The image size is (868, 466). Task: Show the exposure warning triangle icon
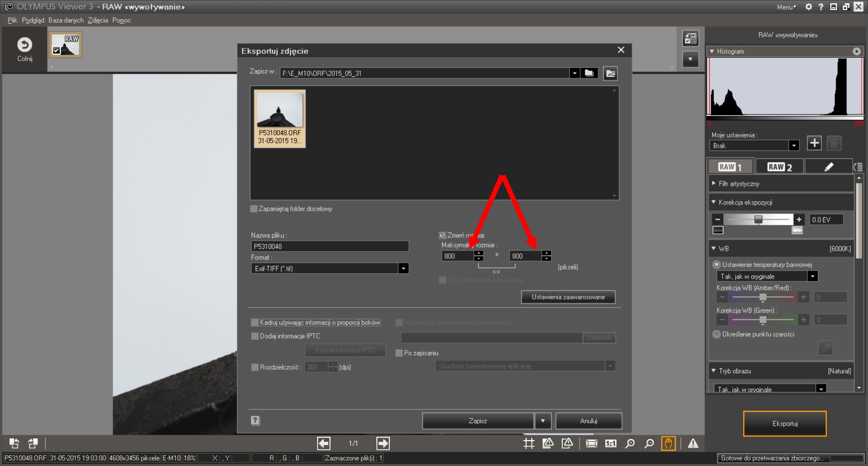tap(693, 443)
